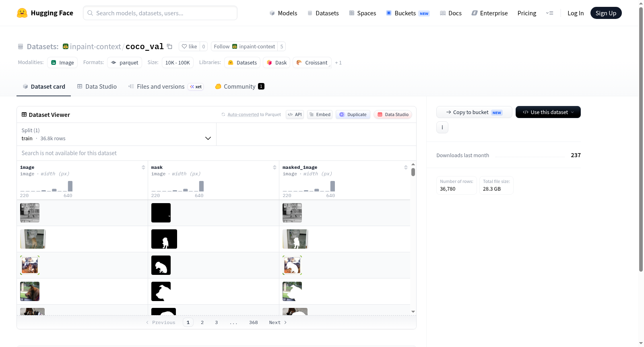
Task: Click the Sign Up button
Action: [x=606, y=13]
